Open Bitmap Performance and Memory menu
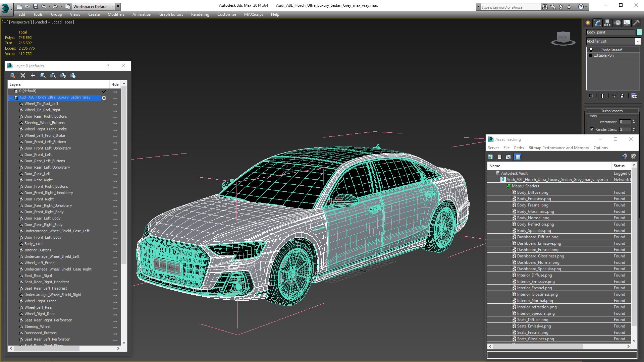Viewport: 644px width, 362px height. (558, 148)
